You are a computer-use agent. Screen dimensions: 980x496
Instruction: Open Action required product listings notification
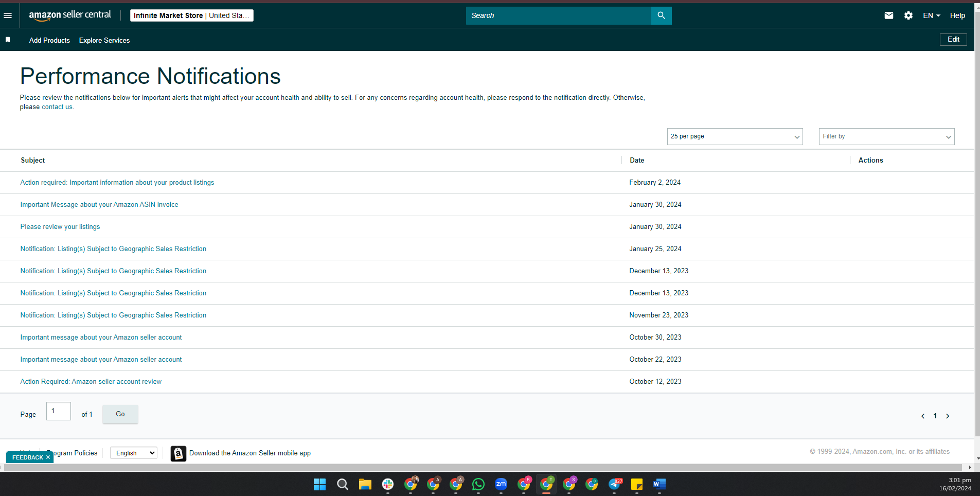pyautogui.click(x=117, y=183)
